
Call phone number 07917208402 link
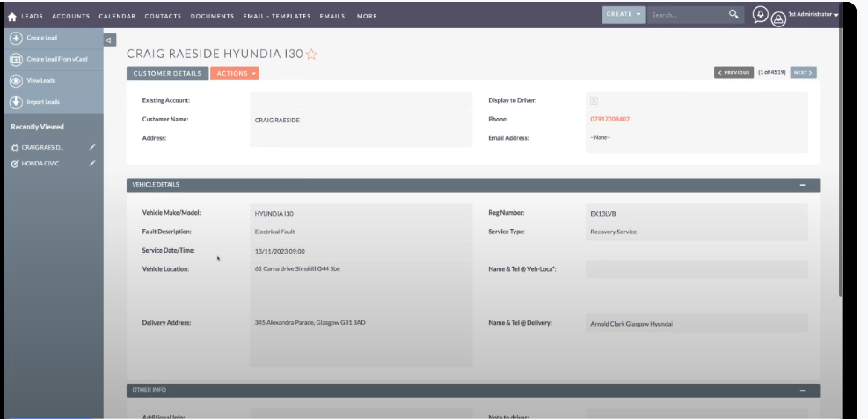[610, 119]
